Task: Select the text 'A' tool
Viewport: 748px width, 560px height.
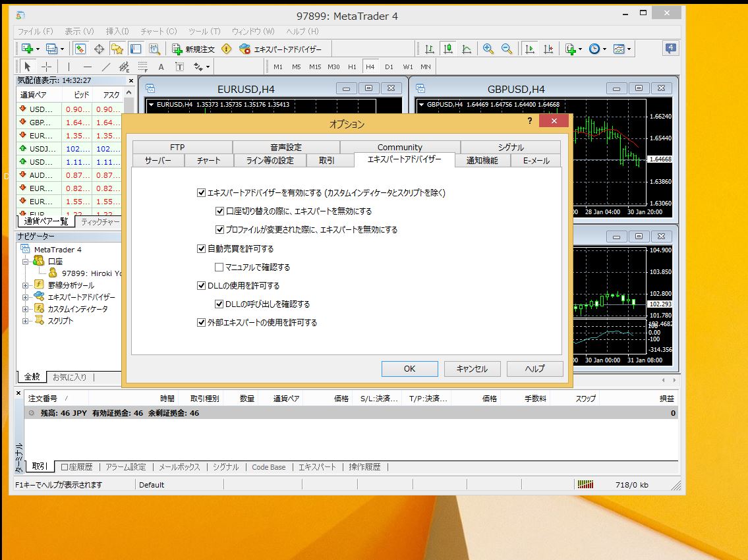Action: 161,67
